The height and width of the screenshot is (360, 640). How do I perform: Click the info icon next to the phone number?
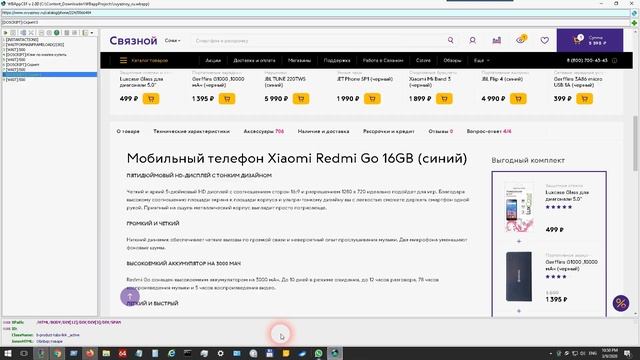pos(614,60)
